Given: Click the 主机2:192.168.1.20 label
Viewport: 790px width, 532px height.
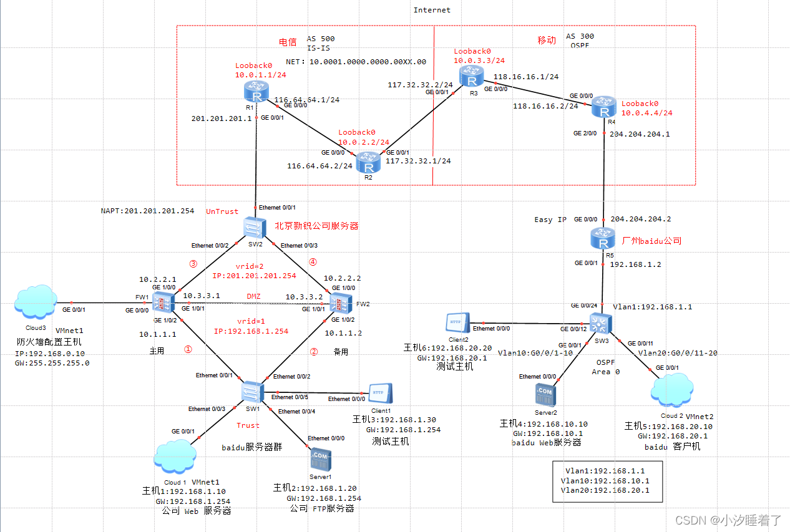Looking at the screenshot, I should click(x=315, y=488).
